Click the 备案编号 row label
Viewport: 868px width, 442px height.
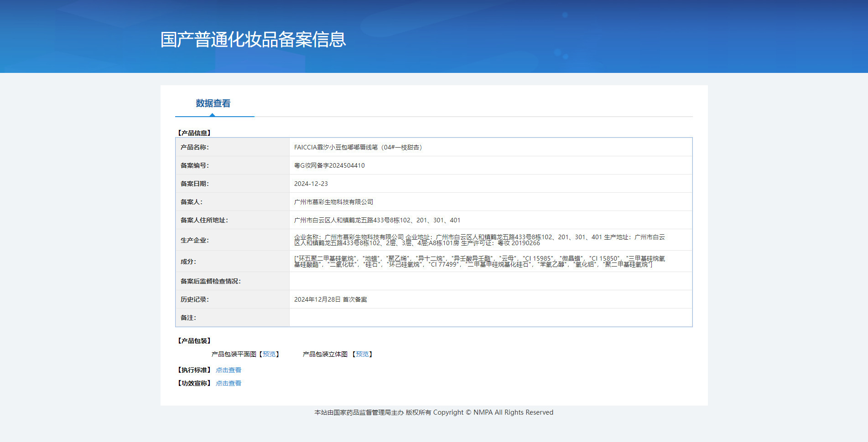pyautogui.click(x=195, y=165)
